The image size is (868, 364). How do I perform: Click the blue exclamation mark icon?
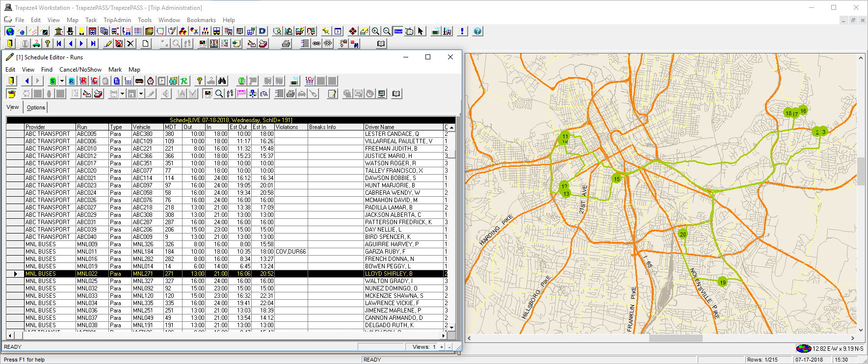pyautogui.click(x=462, y=31)
